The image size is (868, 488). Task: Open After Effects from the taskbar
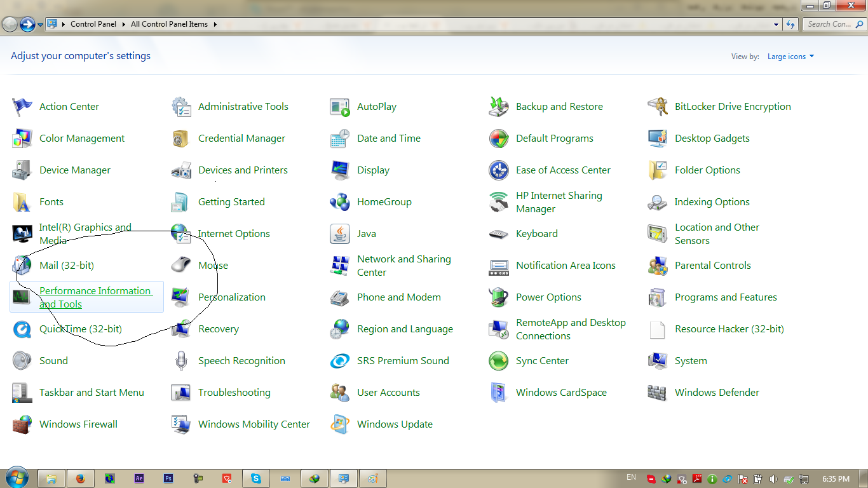(x=139, y=478)
